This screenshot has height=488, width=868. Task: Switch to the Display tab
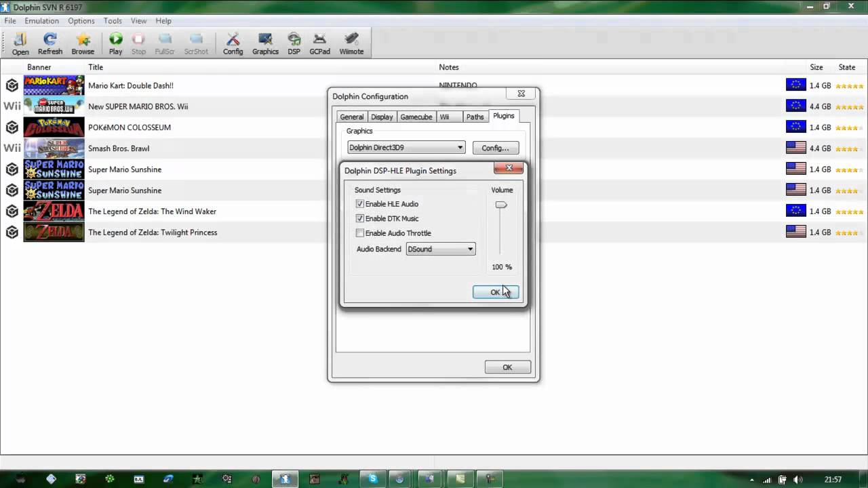tap(382, 117)
